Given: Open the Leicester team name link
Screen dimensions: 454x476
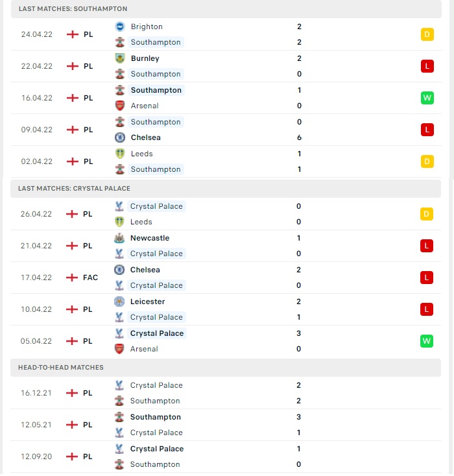Looking at the screenshot, I should coord(147,302).
